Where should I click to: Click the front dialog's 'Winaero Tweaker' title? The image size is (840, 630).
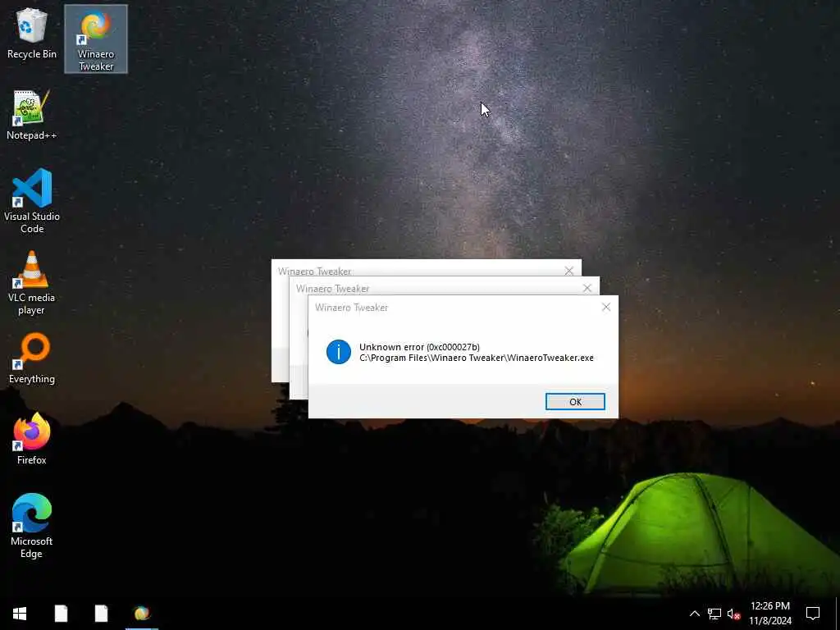pyautogui.click(x=351, y=308)
